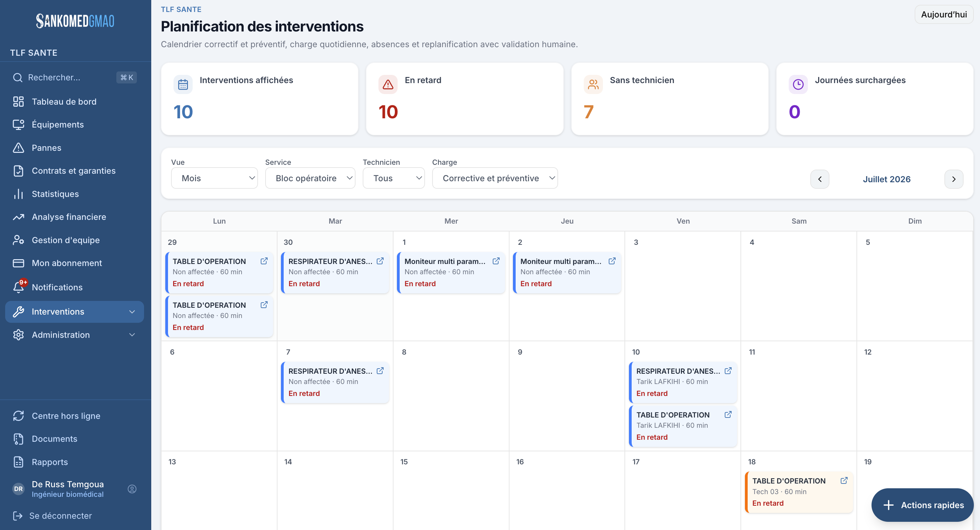Open first TABLE D'OPERATION card link on day 29
This screenshot has width=980, height=530.
[x=264, y=261]
